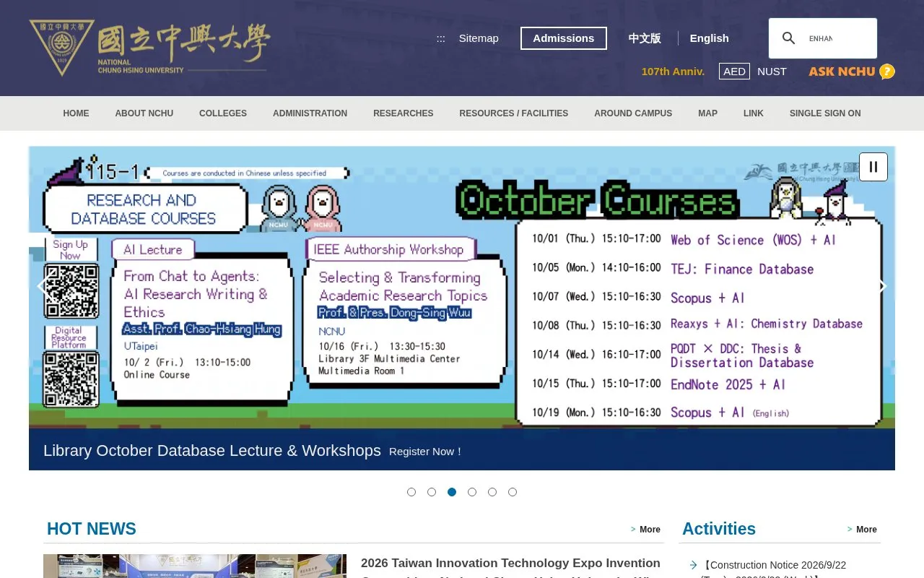Open the RESOURCES / FACILITIES menu
The image size is (924, 578).
[514, 113]
